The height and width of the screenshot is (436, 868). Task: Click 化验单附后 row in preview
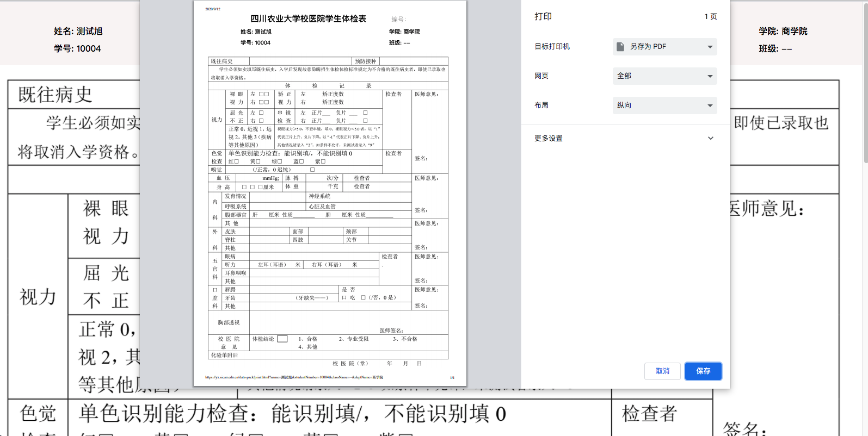[328, 355]
